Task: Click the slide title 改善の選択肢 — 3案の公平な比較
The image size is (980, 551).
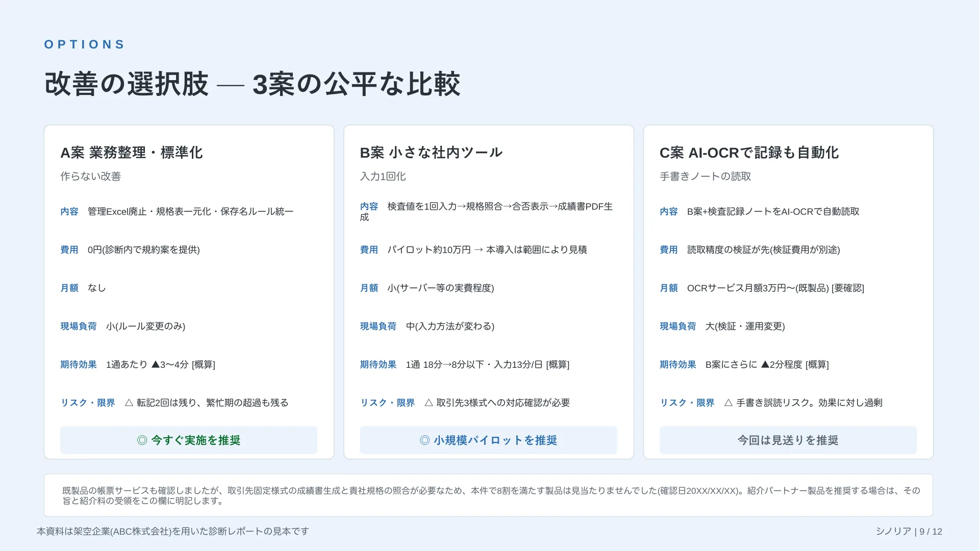Action: point(253,84)
